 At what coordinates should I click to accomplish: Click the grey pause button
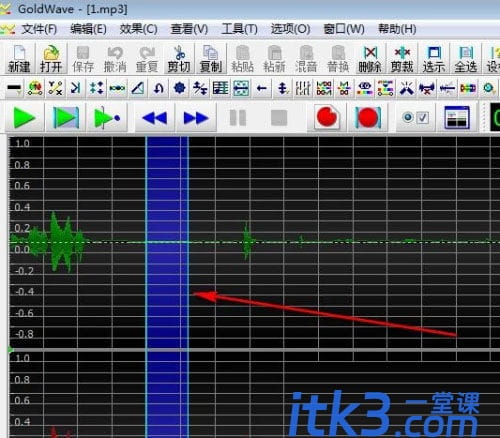point(238,118)
